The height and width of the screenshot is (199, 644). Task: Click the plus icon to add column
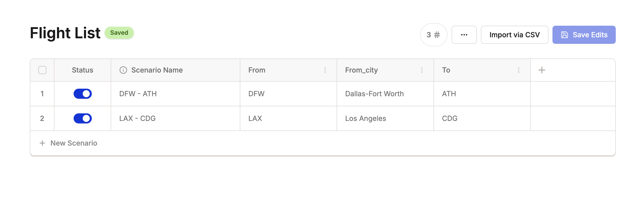pos(542,70)
